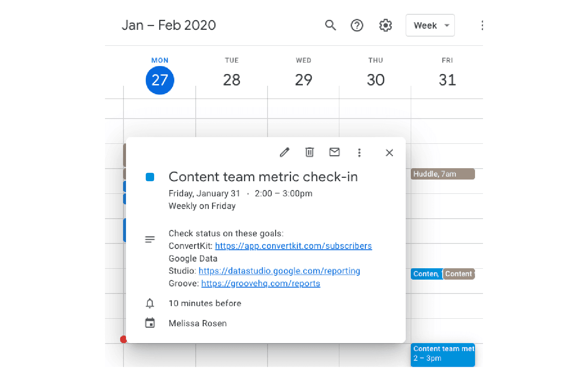Open the event's three-dot options menu

click(360, 152)
